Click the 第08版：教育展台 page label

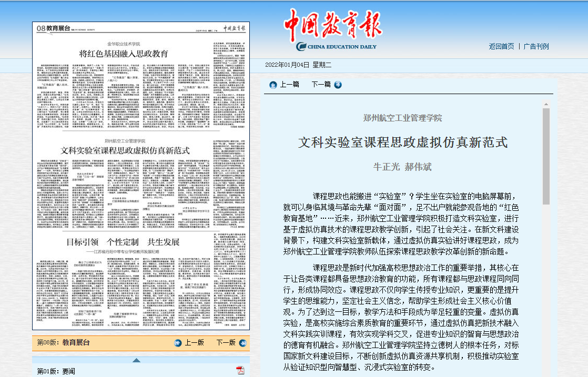tap(63, 342)
